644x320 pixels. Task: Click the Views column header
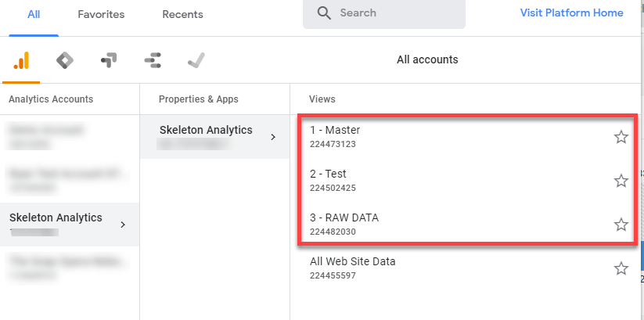coord(322,99)
